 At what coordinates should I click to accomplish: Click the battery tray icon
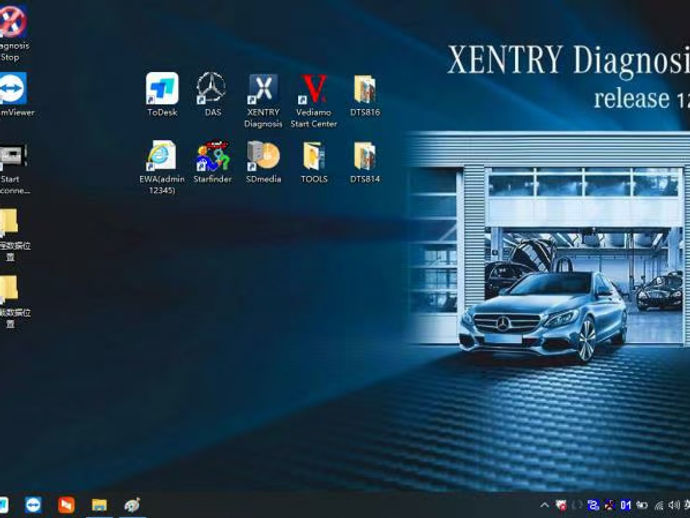[642, 505]
